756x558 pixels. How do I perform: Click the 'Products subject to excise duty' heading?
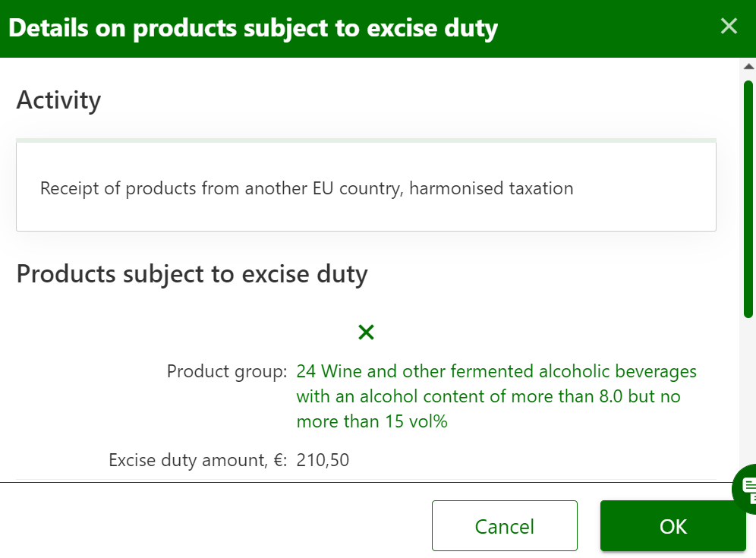192,273
